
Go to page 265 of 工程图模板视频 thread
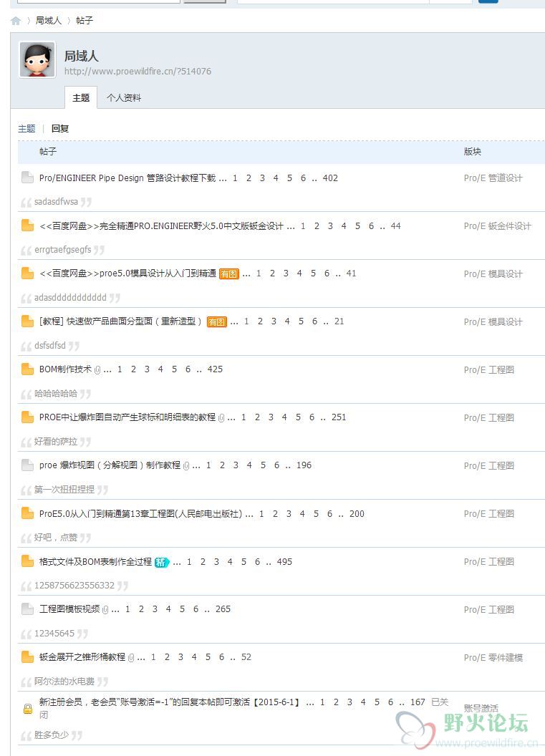tap(223, 609)
